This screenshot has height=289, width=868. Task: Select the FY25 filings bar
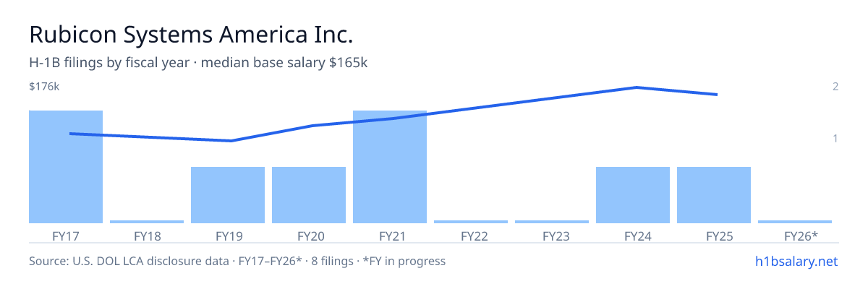point(714,195)
